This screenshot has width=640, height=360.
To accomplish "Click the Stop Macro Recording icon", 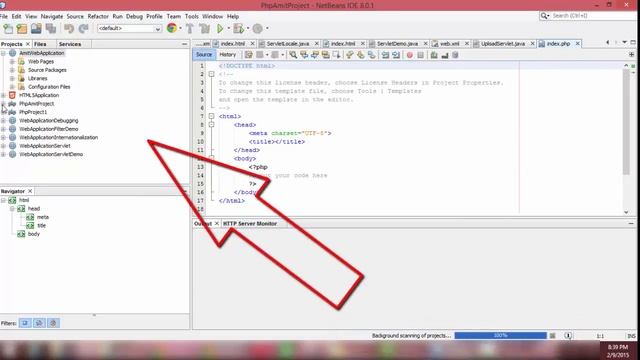I will pyautogui.click(x=420, y=55).
